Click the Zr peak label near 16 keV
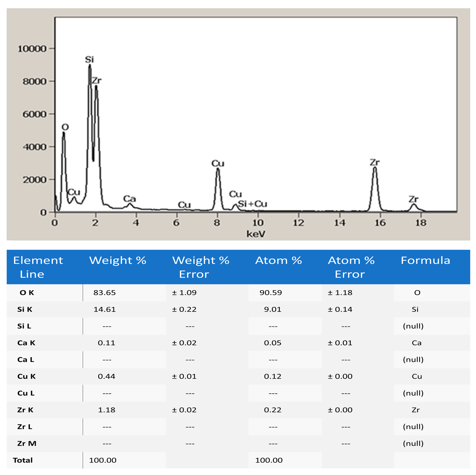 [x=374, y=162]
